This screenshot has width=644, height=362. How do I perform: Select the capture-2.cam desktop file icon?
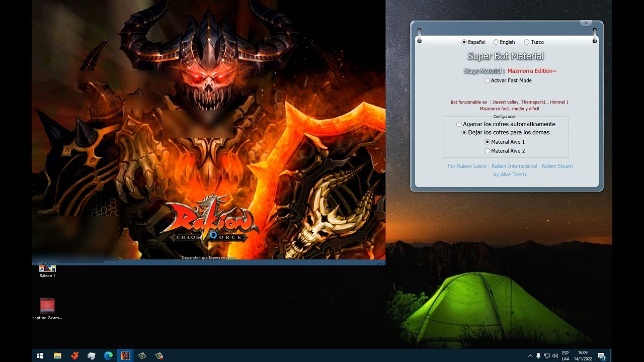point(47,309)
